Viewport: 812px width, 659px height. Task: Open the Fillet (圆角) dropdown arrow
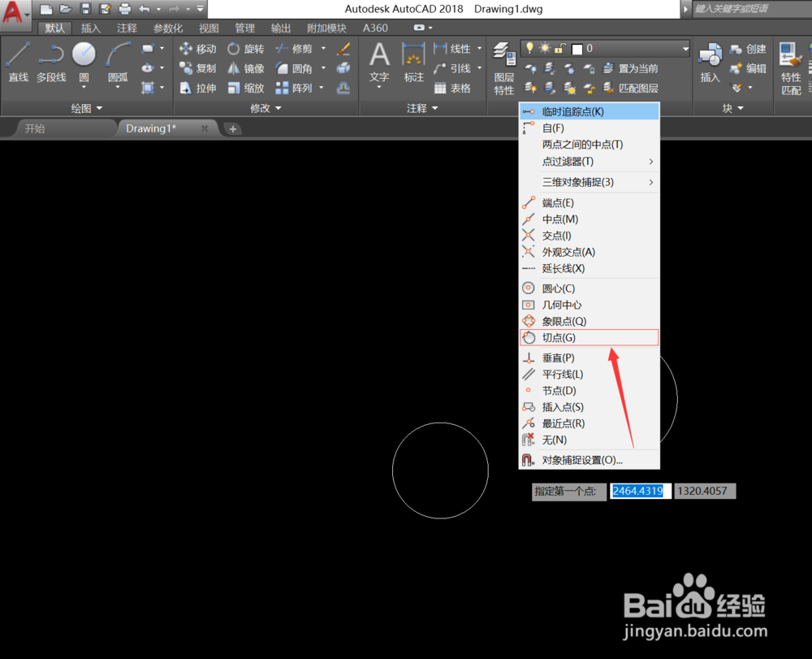click(x=323, y=68)
